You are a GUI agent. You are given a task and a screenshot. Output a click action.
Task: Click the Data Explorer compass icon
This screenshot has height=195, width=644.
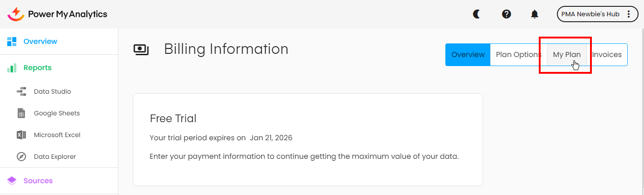21,157
